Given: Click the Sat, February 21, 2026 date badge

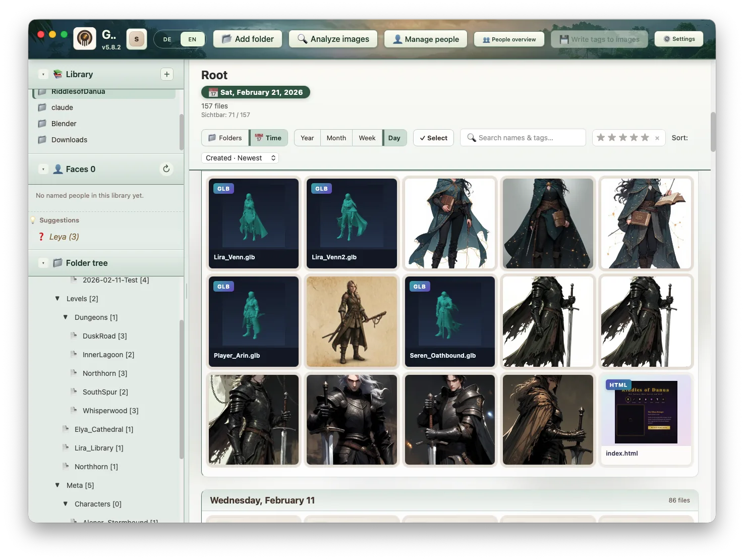Looking at the screenshot, I should coord(256,92).
